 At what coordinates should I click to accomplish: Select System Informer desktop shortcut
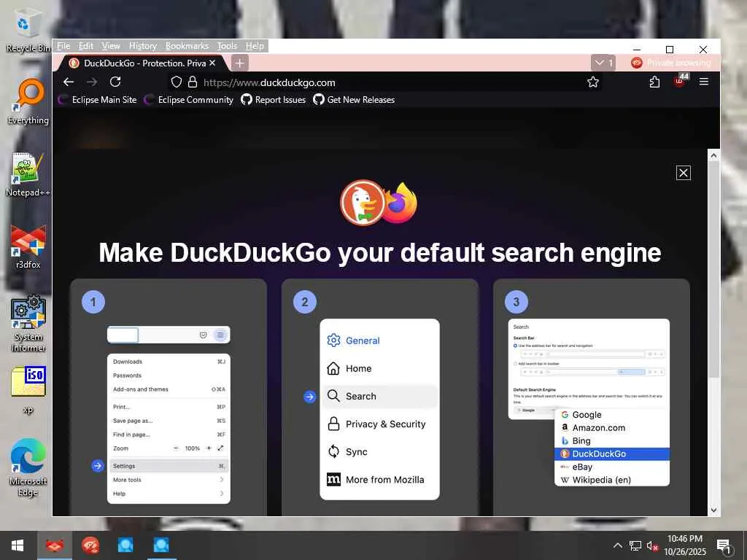click(x=28, y=324)
